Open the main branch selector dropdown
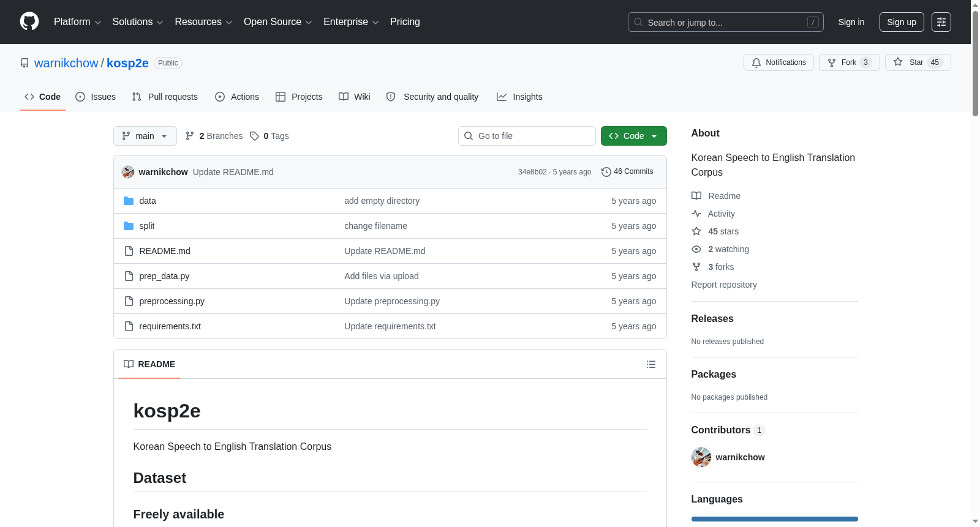The image size is (980, 527). pos(145,136)
